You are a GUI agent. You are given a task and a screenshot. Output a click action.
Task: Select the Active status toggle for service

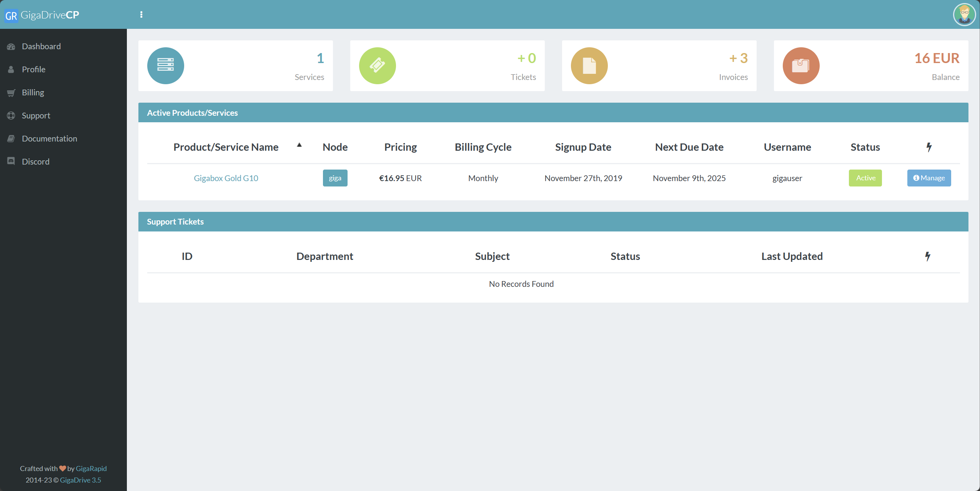coord(865,178)
